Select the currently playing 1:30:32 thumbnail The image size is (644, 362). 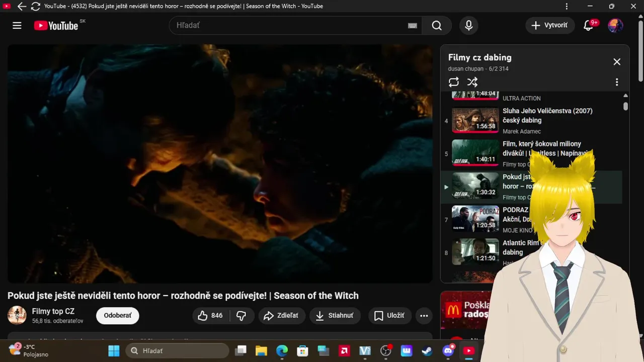tap(475, 186)
